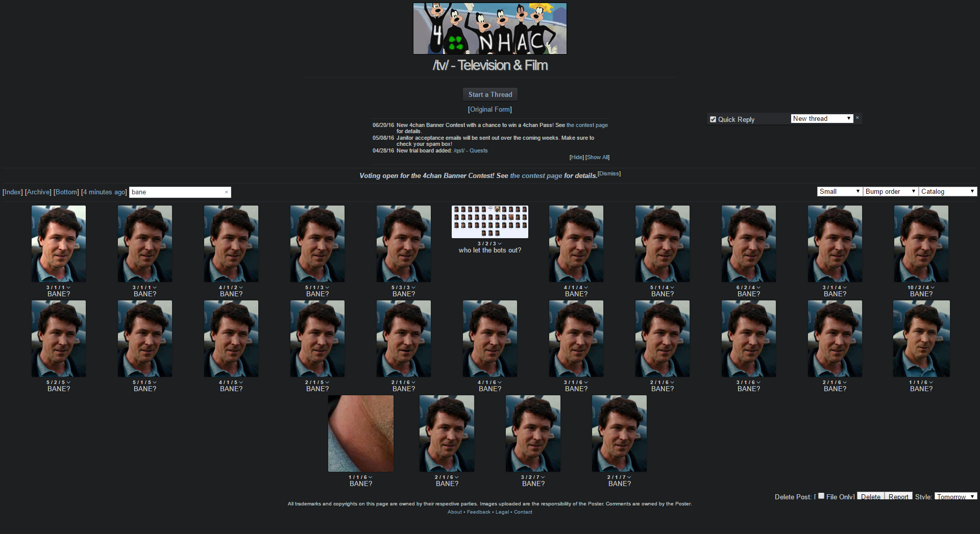Screen dimensions: 980x534
Task: Open thumbnail of thread with stats 4 / 1 / 5
Action: [231, 339]
